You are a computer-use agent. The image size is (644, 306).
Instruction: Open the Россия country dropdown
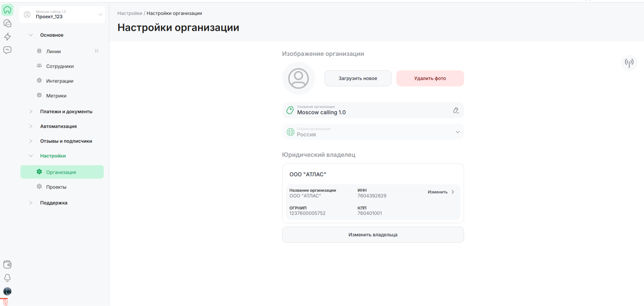click(373, 132)
